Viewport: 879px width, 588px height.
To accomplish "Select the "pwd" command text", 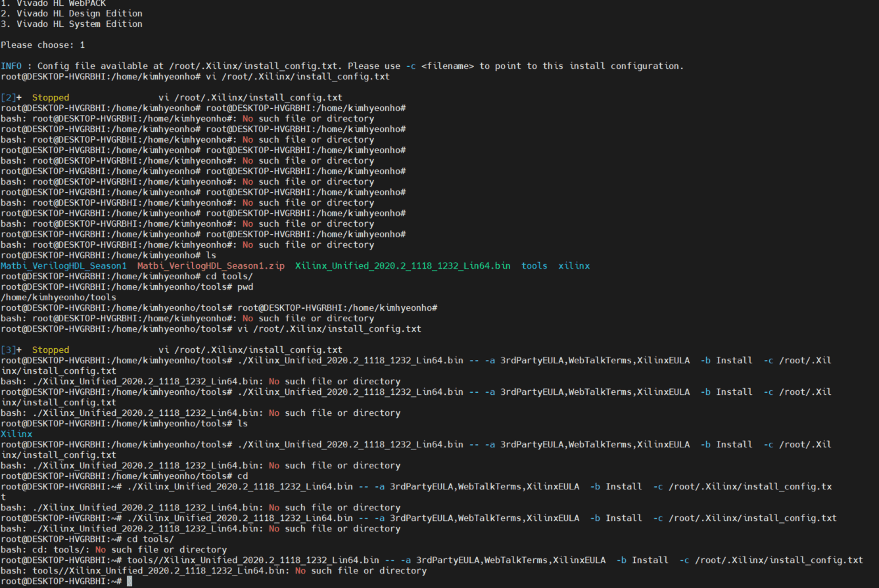I will click(x=245, y=286).
